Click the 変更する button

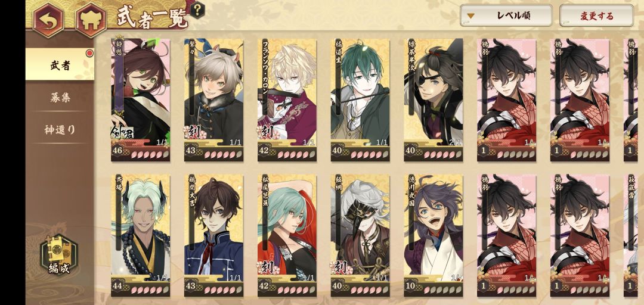tap(596, 16)
